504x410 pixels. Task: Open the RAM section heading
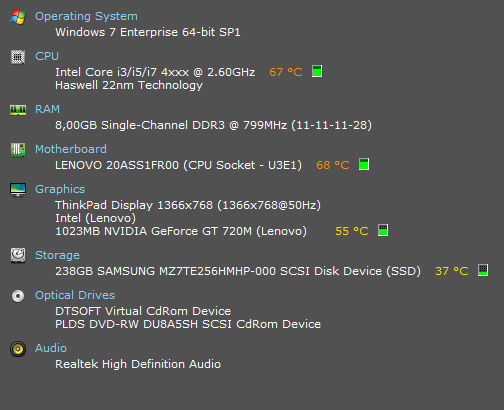click(x=48, y=109)
